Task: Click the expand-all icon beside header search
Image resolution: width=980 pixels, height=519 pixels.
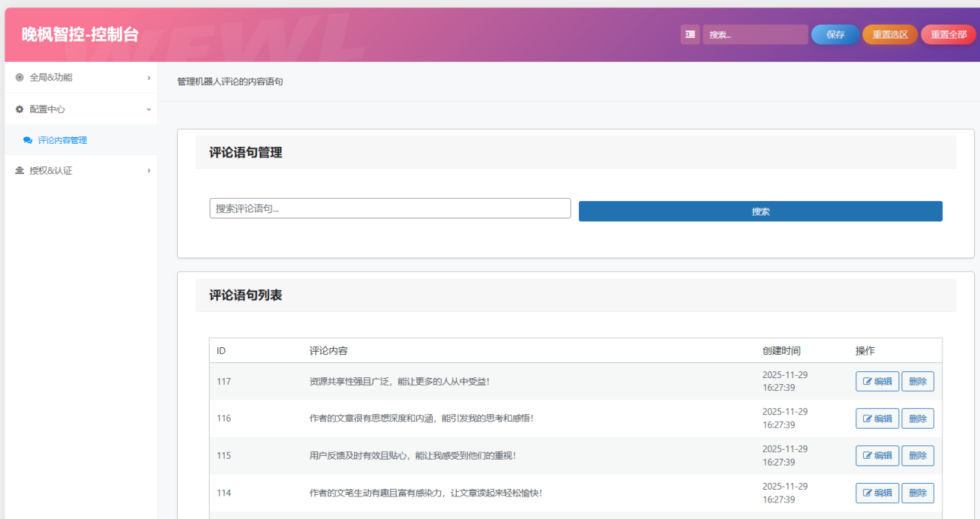Action: (x=690, y=35)
